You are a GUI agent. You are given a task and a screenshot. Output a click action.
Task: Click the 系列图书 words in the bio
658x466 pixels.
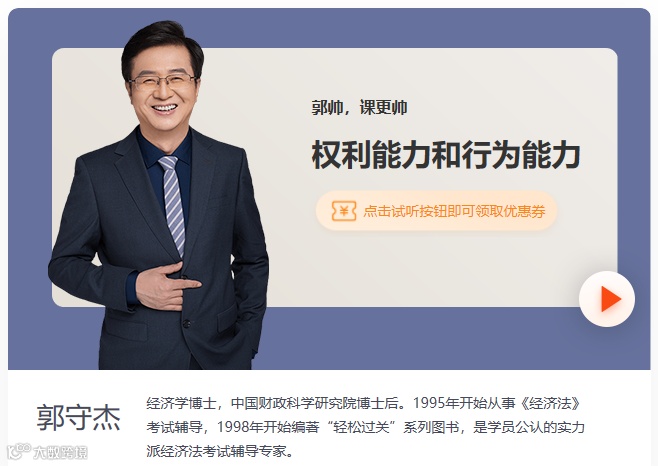pos(431,427)
